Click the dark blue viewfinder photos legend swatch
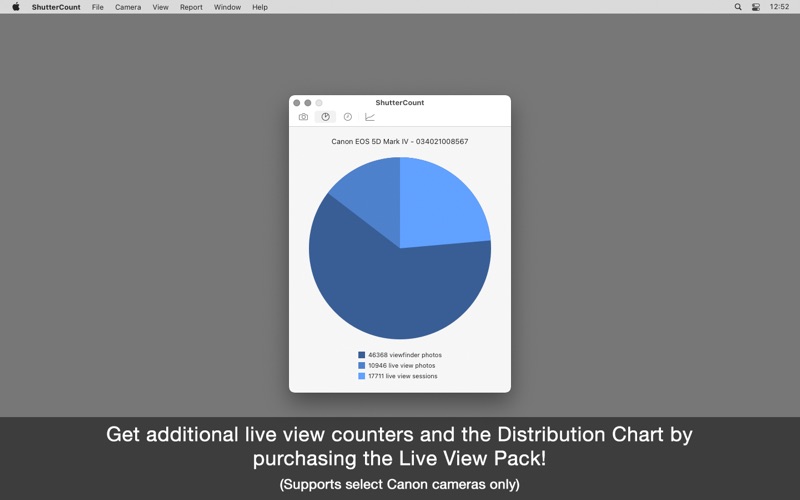This screenshot has width=800, height=500. (362, 355)
